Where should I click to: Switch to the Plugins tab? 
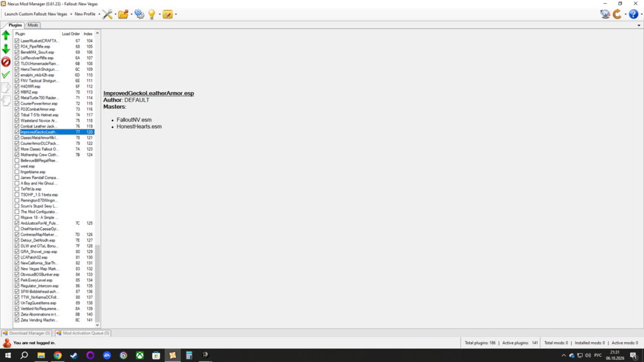coord(15,25)
